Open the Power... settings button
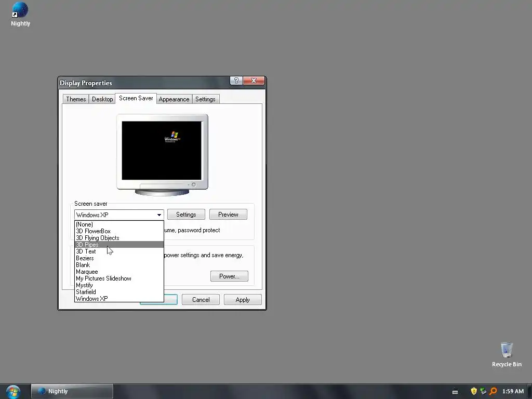532x399 pixels. (x=229, y=276)
